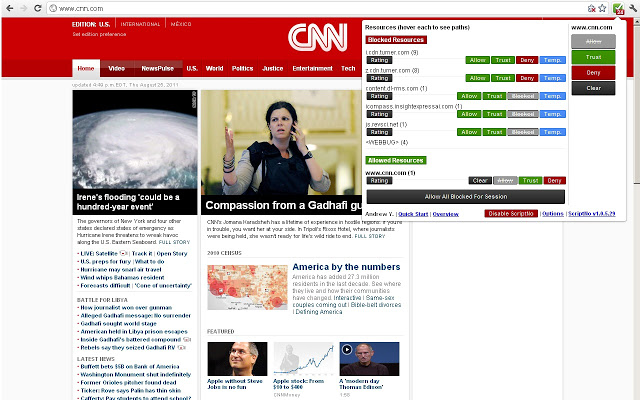Open the Tech section
The width and height of the screenshot is (640, 400).
pyautogui.click(x=348, y=69)
